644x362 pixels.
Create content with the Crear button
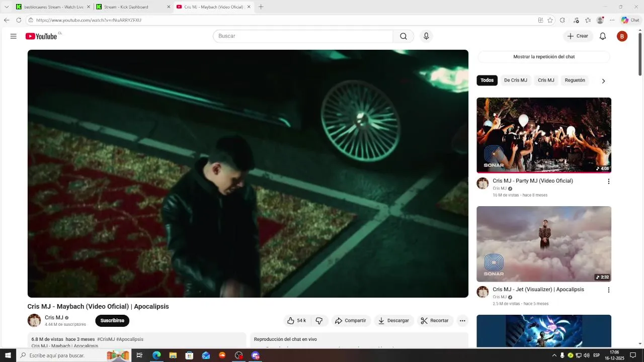point(578,36)
